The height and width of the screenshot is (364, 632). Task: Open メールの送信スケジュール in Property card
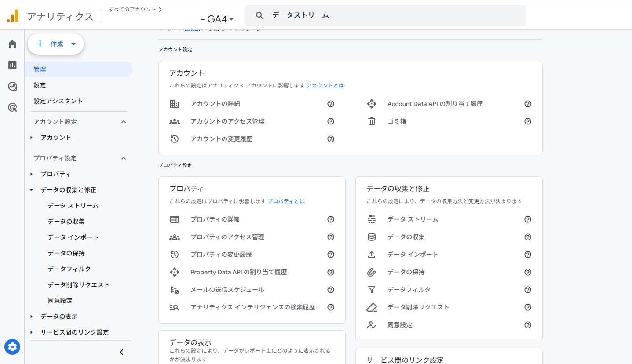tap(227, 290)
